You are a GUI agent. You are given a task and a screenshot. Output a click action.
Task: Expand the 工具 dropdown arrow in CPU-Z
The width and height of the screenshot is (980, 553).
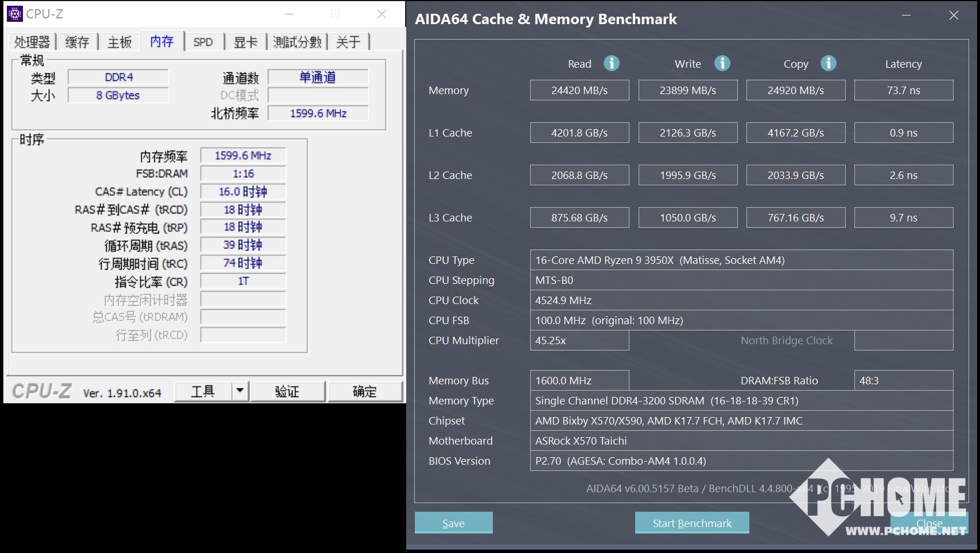pos(240,391)
